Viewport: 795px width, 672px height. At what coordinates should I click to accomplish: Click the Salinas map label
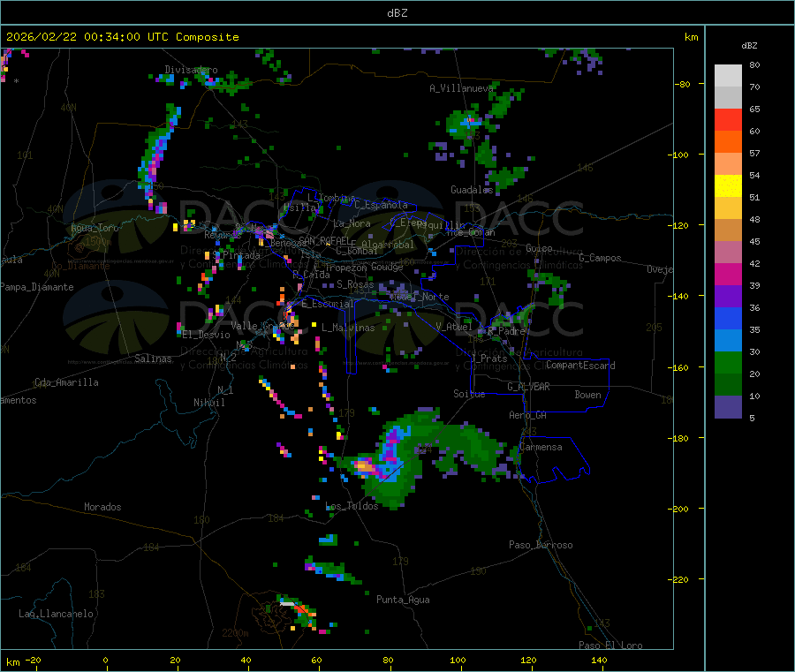pyautogui.click(x=153, y=359)
